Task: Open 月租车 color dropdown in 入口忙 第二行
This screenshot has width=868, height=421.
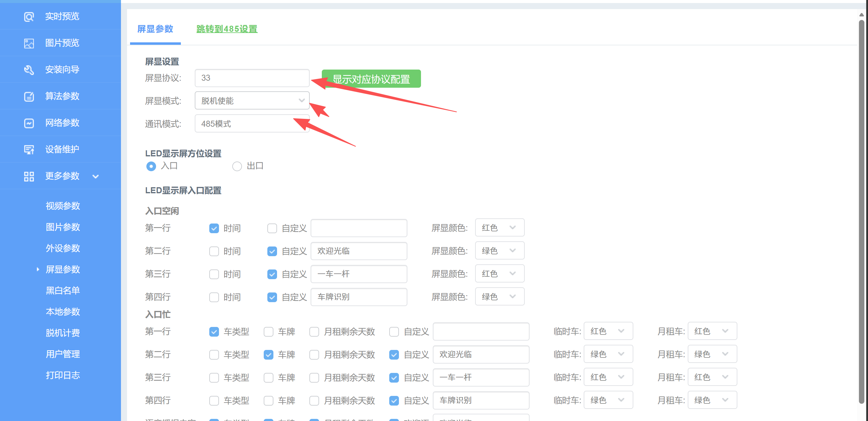Action: [712, 354]
